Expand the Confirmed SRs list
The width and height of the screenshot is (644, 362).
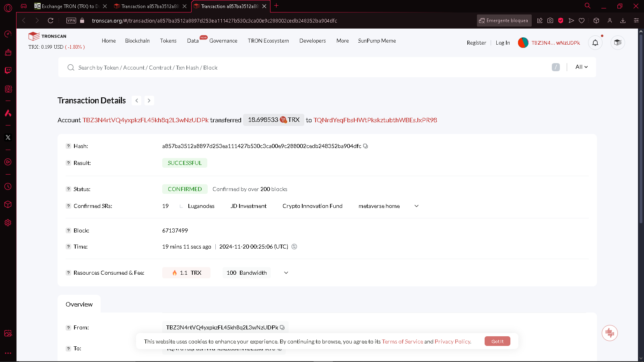[417, 206]
